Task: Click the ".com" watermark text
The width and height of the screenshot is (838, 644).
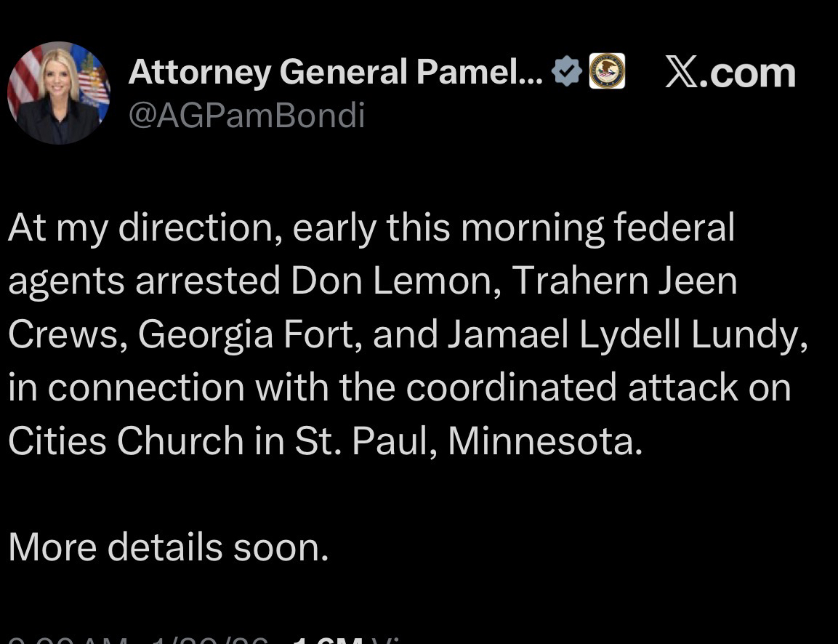Action: click(x=748, y=73)
